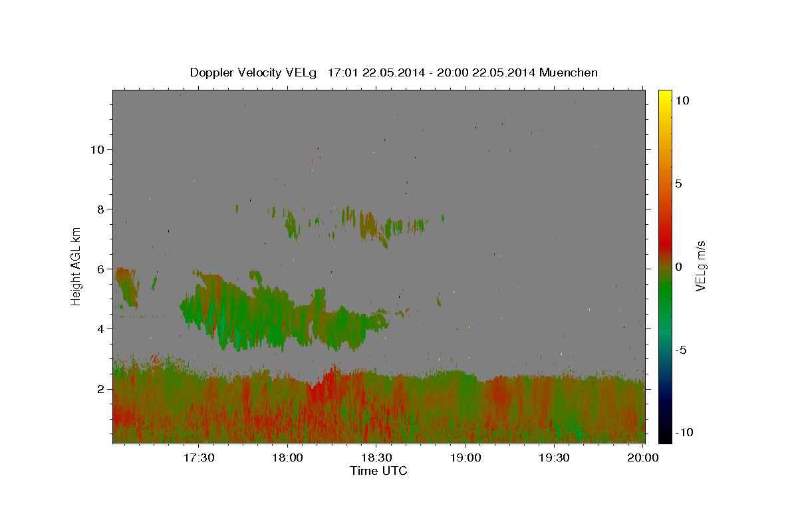The width and height of the screenshot is (798, 532).
Task: Click the 18:30 time tick label
Action: pos(376,458)
